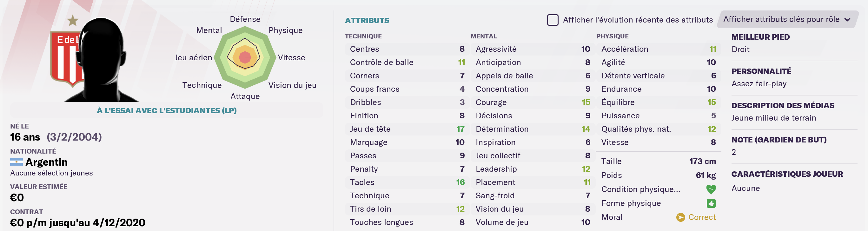Click the attribute radar polygon chart
The width and height of the screenshot is (868, 231).
pos(245,57)
